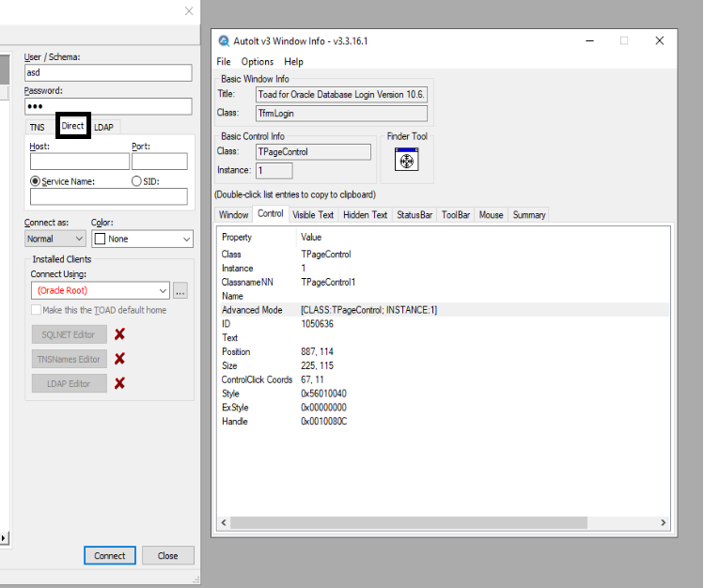Viewport: 704px width, 588px height.
Task: Click the Password input field
Action: tap(108, 106)
